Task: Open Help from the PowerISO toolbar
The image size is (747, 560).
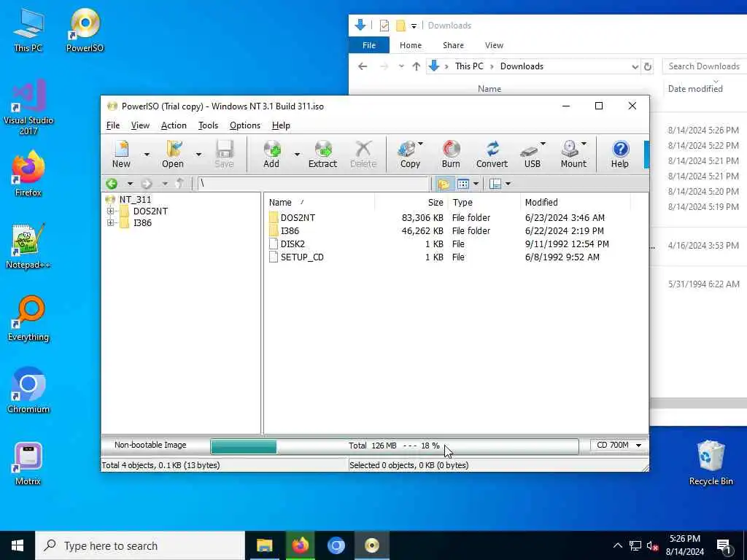Action: click(620, 154)
